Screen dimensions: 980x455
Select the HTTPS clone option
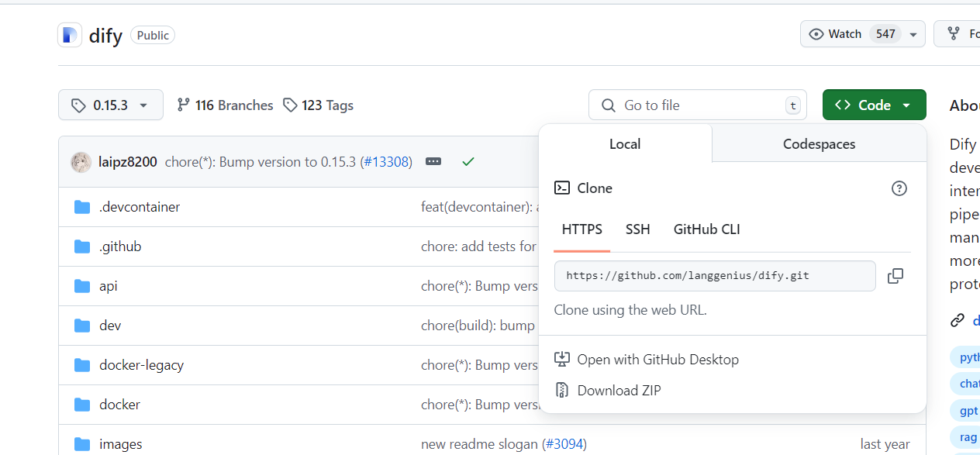[x=582, y=229]
